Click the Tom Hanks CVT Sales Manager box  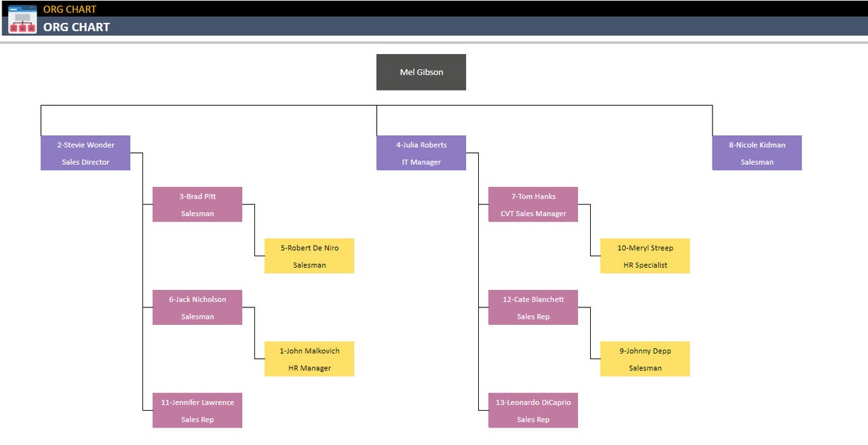(533, 205)
